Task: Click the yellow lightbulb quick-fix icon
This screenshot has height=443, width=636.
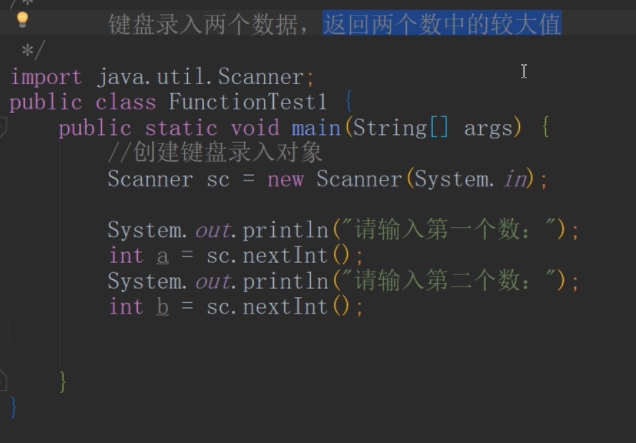Action: (22, 18)
